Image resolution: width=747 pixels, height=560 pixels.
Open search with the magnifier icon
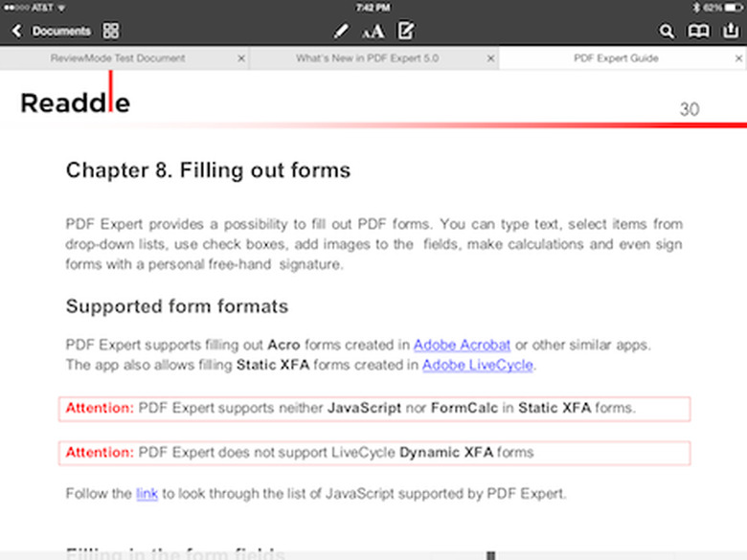pyautogui.click(x=667, y=32)
